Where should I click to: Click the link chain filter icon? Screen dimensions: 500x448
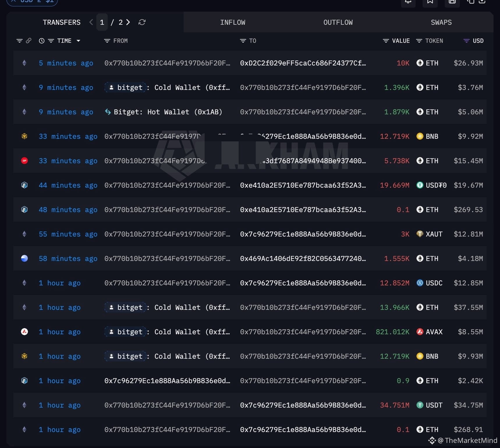(29, 41)
